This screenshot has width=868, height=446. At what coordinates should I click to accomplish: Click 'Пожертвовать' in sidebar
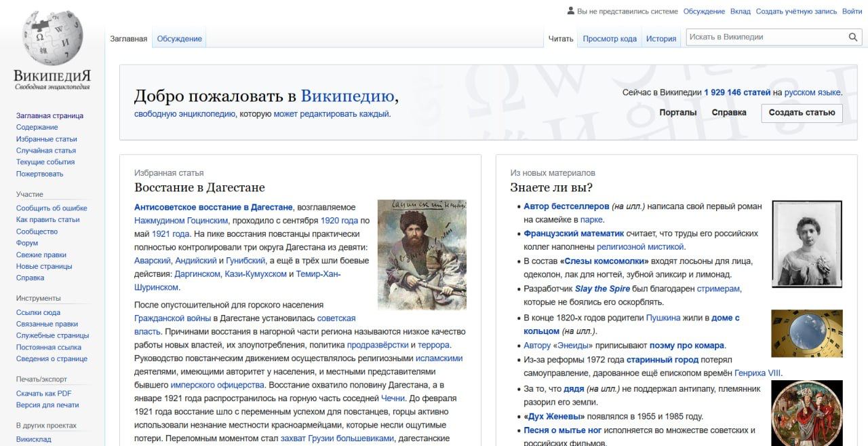40,173
